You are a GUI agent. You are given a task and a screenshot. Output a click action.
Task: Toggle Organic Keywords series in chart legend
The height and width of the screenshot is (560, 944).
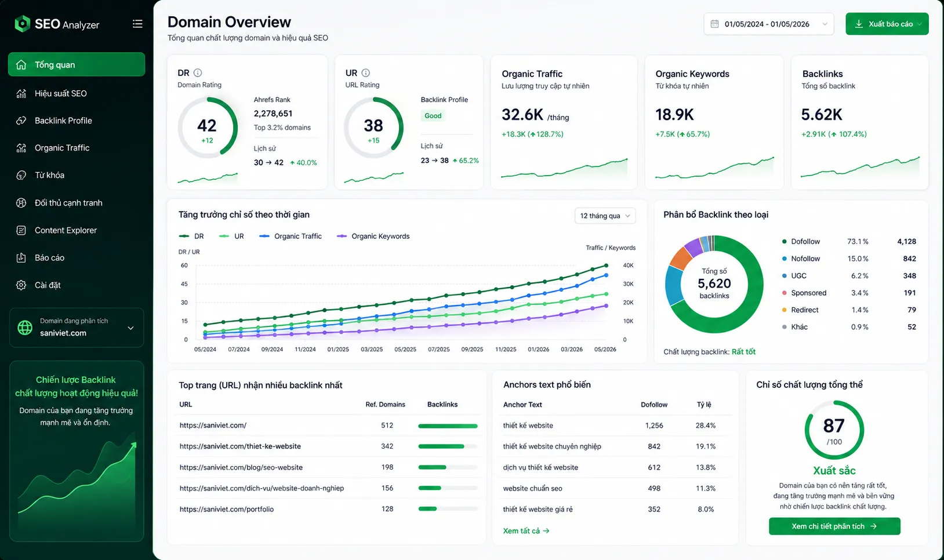pyautogui.click(x=373, y=236)
